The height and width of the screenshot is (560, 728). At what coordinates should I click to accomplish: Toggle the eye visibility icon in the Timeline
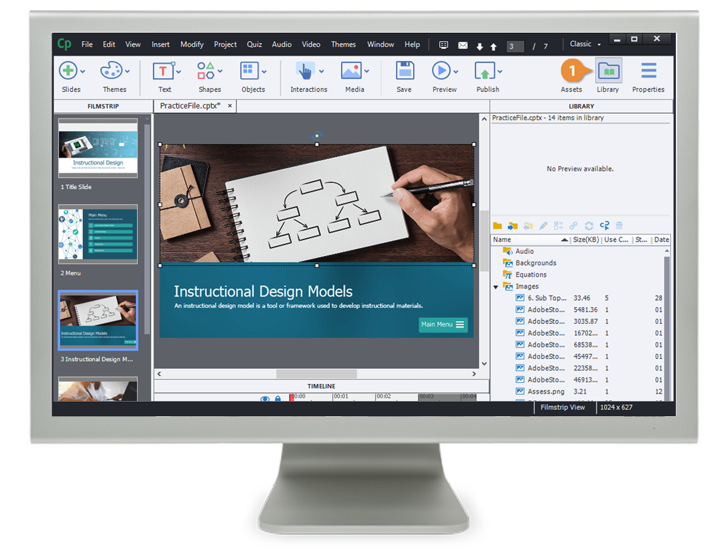tap(265, 399)
